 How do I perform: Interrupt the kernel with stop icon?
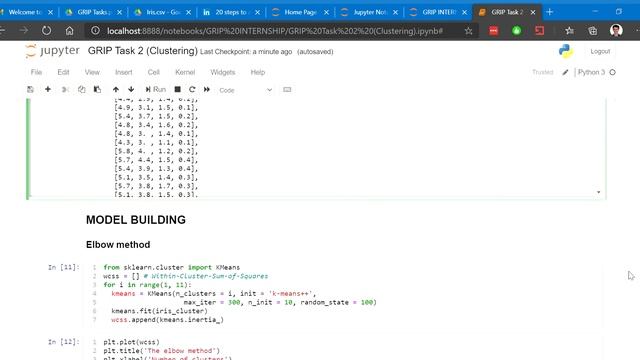coord(178,89)
